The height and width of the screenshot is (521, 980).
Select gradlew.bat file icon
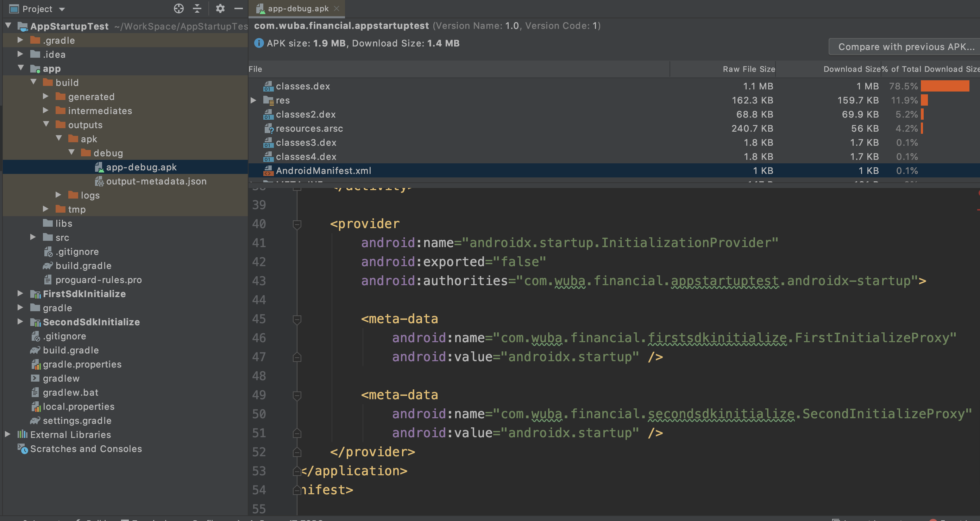(x=36, y=393)
